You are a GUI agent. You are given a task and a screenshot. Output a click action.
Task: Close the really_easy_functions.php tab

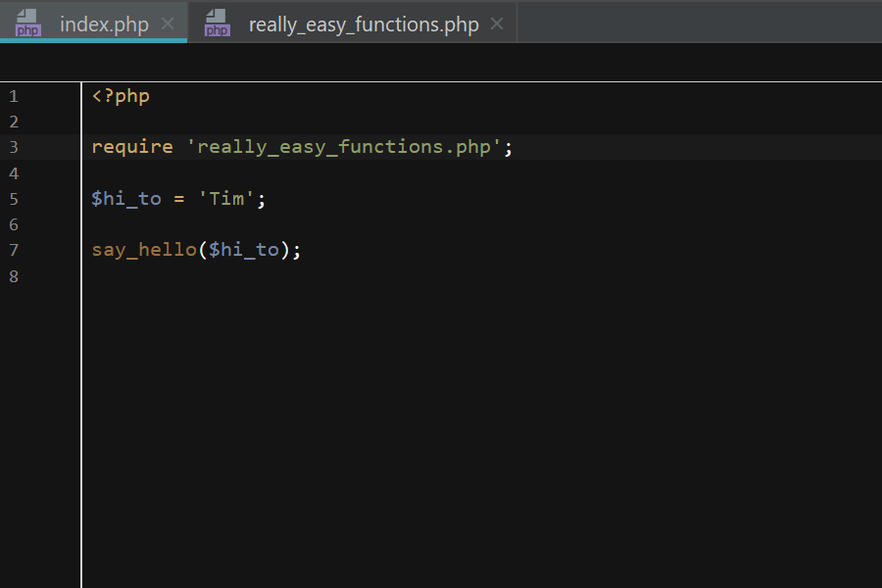coord(497,24)
